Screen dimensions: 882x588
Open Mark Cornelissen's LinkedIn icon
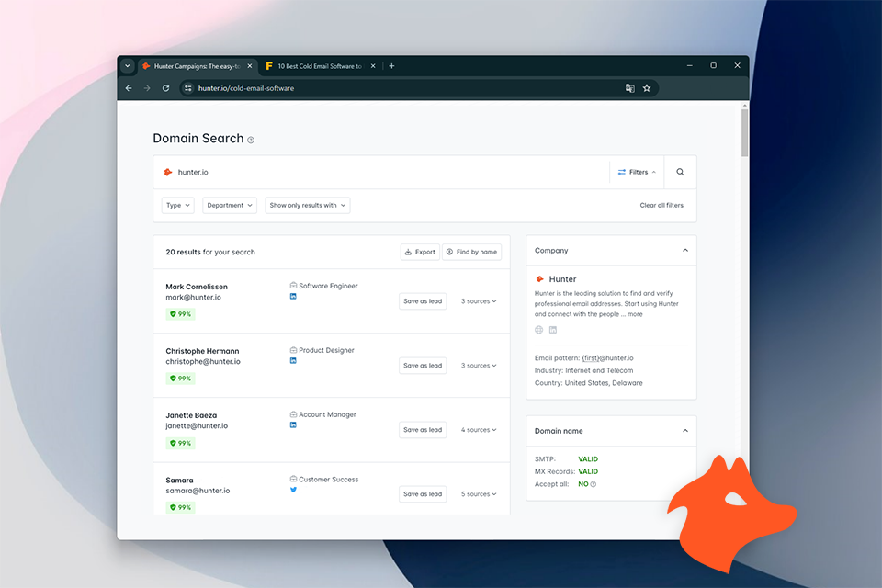[293, 297]
